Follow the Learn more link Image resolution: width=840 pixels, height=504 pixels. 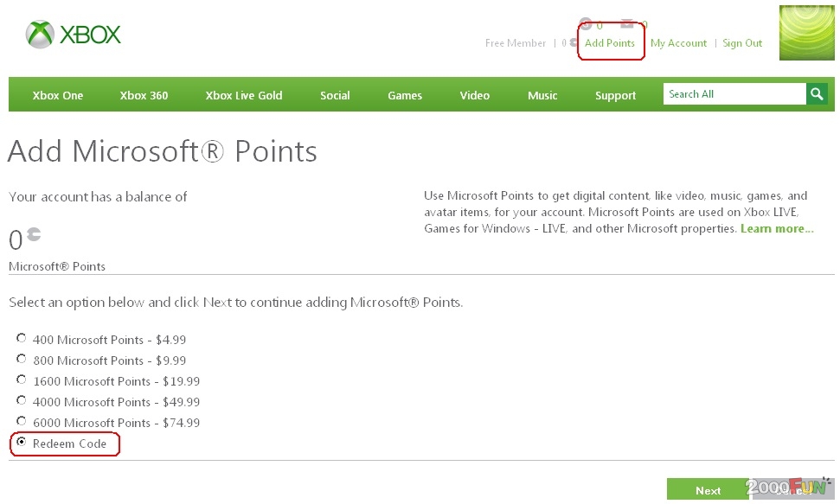tap(778, 229)
